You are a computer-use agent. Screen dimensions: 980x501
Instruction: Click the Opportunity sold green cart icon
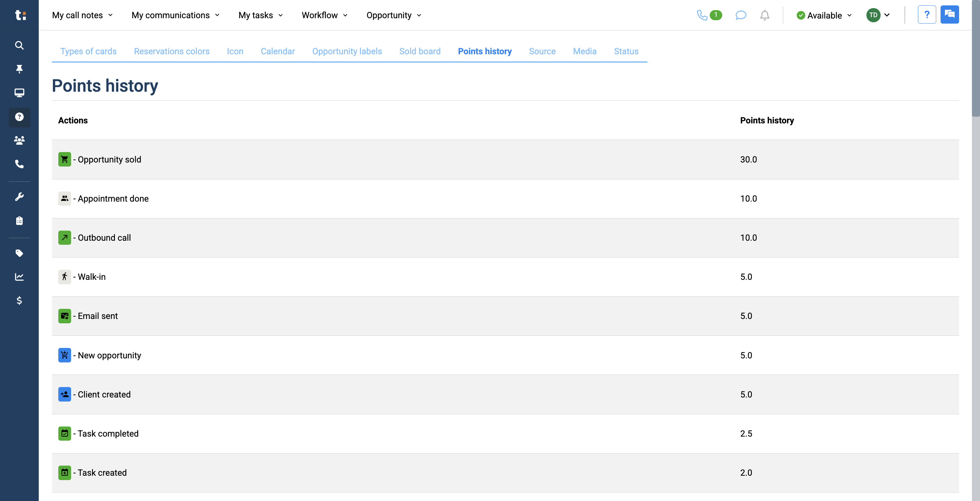click(65, 159)
